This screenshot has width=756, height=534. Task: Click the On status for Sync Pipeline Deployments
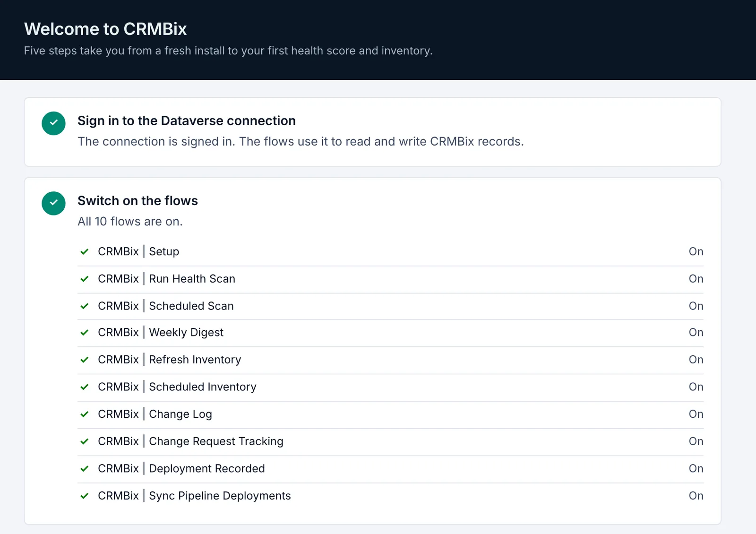click(696, 496)
